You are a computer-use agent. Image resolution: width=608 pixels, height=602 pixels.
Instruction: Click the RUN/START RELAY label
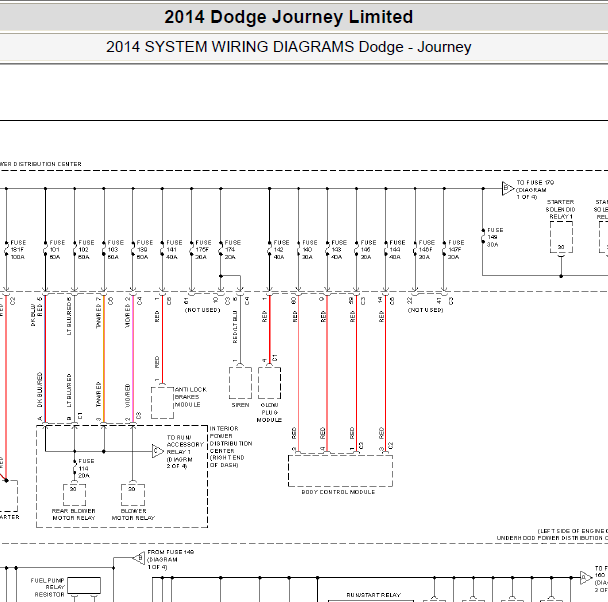[x=373, y=595]
